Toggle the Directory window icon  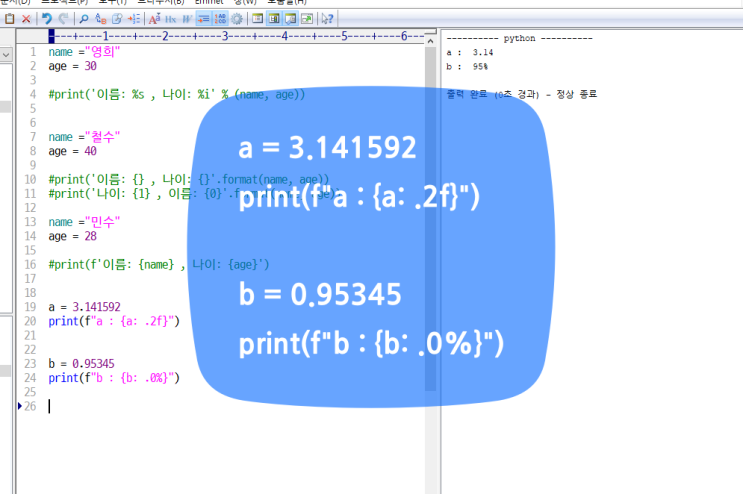click(258, 19)
